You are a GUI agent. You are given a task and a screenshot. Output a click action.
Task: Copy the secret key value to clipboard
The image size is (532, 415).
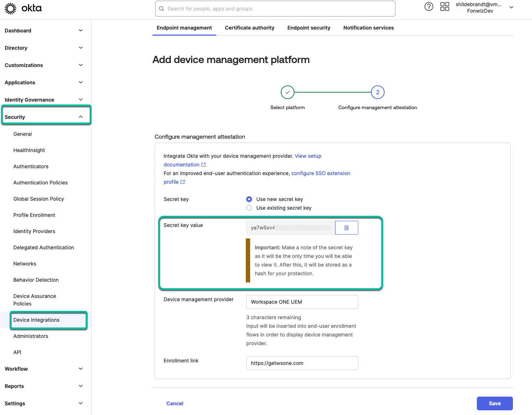click(346, 228)
